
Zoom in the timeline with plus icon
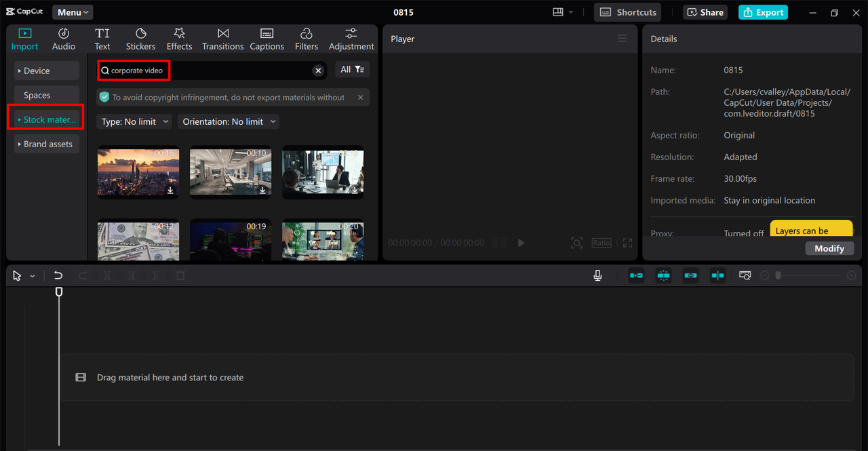852,275
